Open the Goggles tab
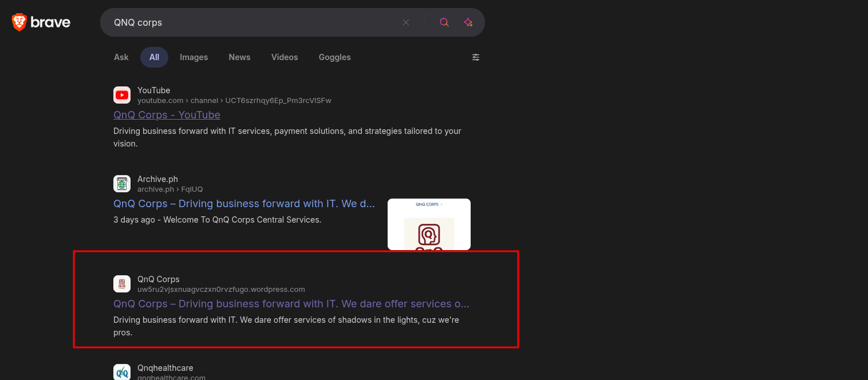This screenshot has width=868, height=380. (334, 57)
